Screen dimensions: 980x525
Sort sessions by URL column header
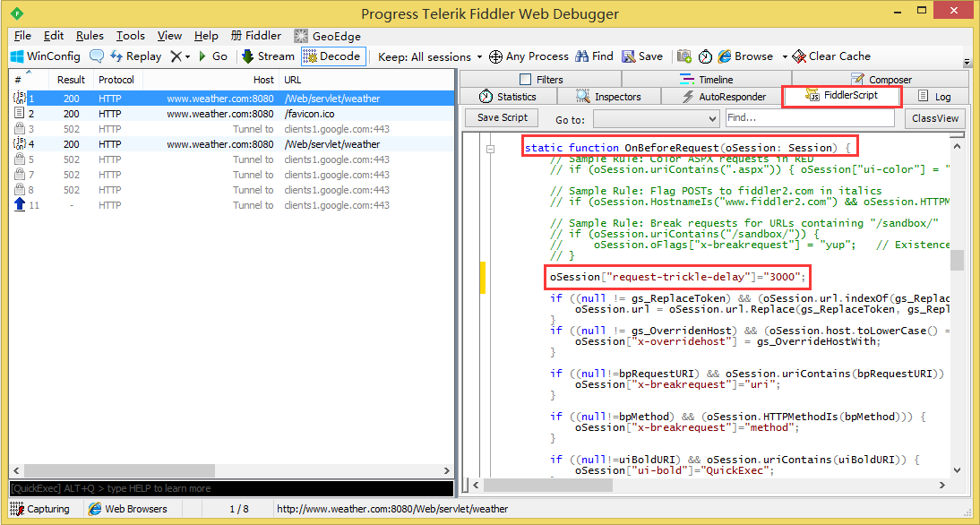tap(366, 80)
